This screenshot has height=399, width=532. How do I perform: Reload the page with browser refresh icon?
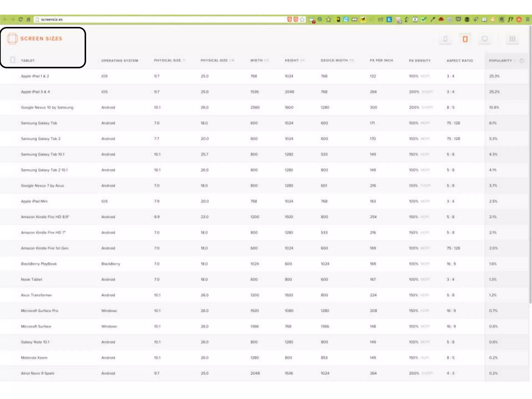click(x=21, y=19)
